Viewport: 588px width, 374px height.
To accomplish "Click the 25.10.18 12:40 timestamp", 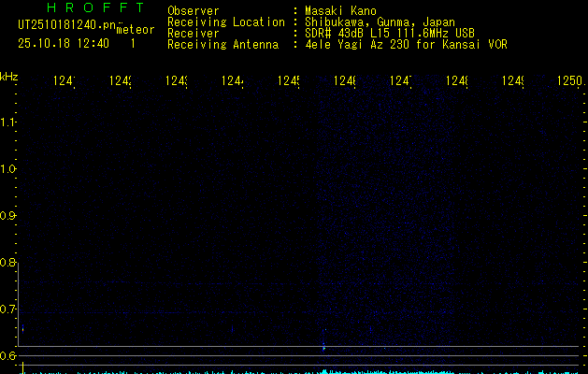I will pos(64,43).
